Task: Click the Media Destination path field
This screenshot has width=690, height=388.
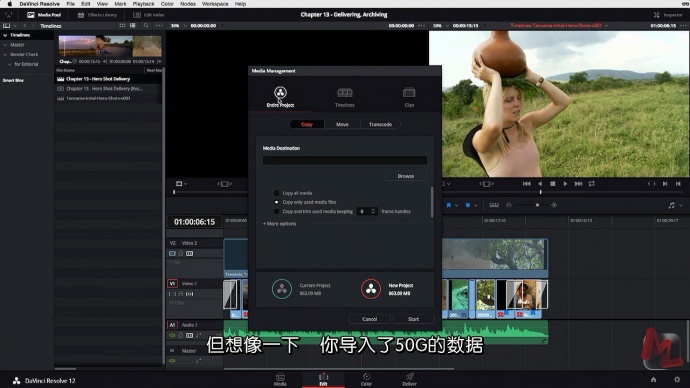Action: [x=345, y=160]
